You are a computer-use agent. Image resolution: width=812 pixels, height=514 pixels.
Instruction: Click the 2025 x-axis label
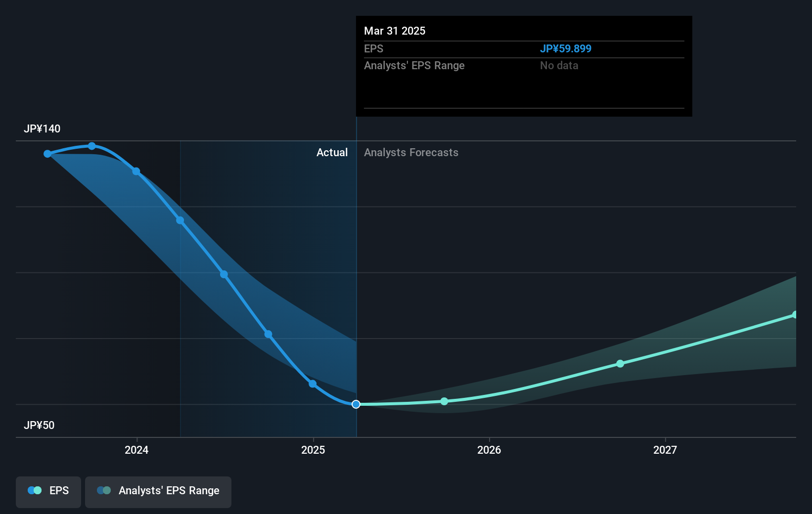click(313, 450)
